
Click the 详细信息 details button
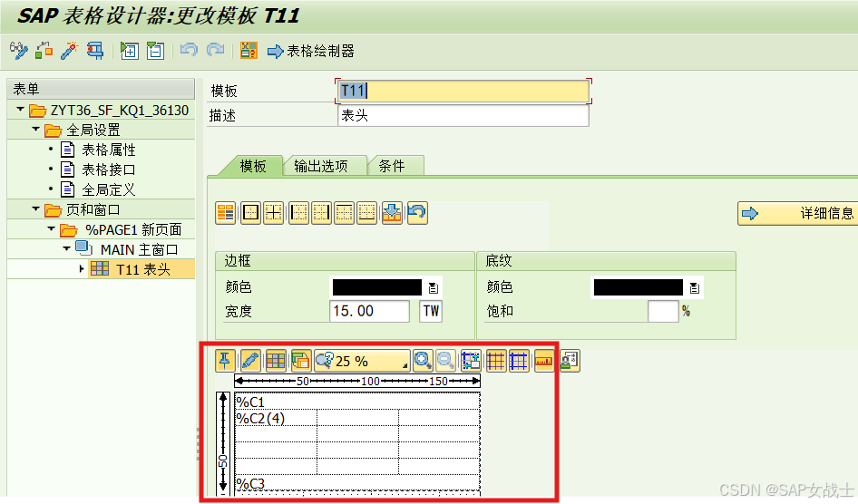798,213
